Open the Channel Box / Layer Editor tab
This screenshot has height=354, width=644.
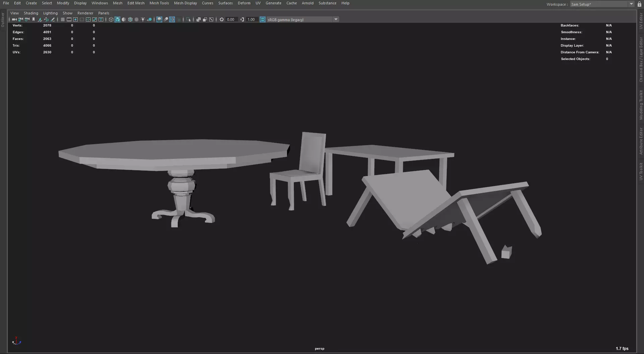pyautogui.click(x=641, y=59)
